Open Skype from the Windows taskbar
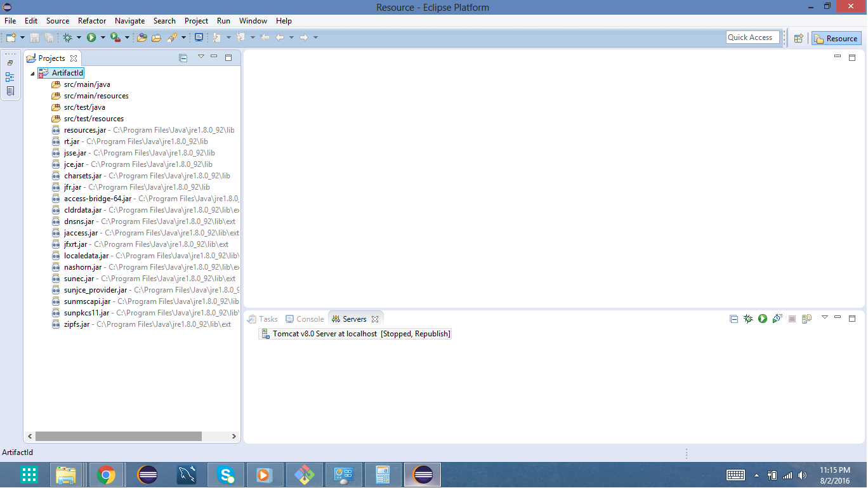 coord(226,475)
